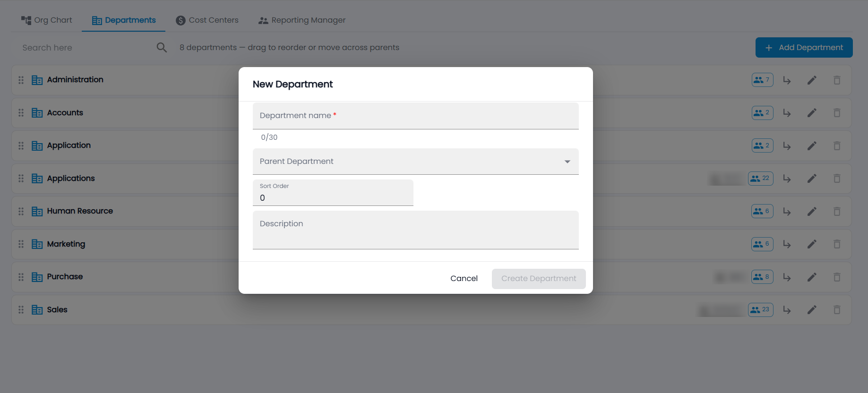This screenshot has width=868, height=393.
Task: Click into the Description text area
Action: point(416,230)
